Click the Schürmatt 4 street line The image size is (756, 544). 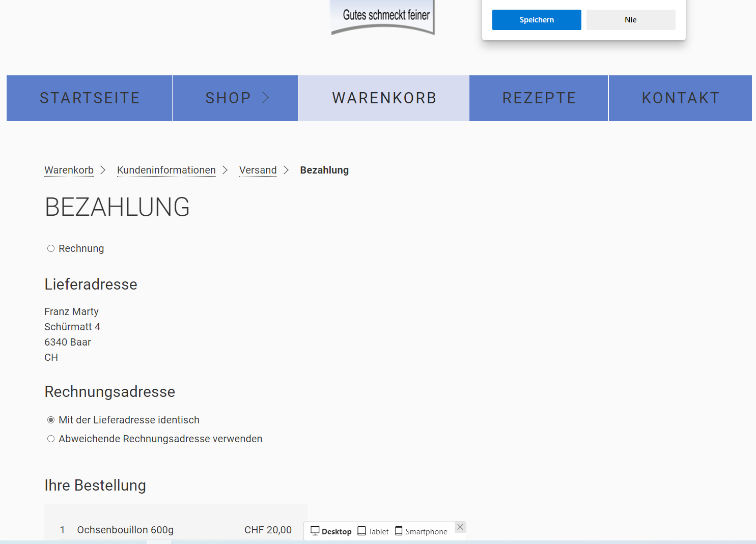[72, 327]
